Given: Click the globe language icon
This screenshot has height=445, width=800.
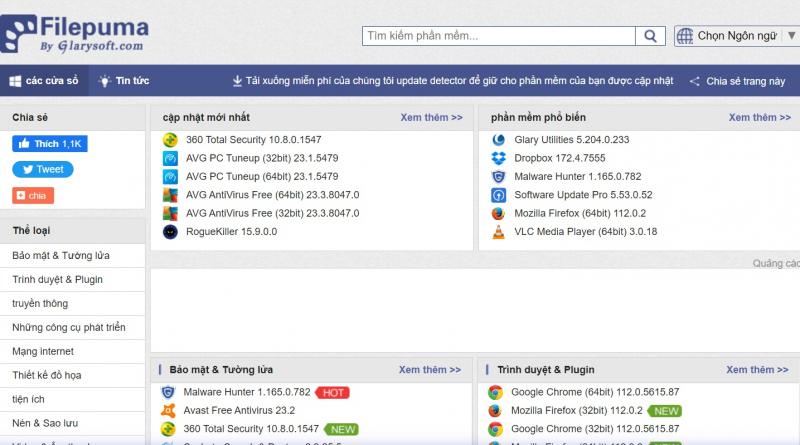Looking at the screenshot, I should (685, 36).
